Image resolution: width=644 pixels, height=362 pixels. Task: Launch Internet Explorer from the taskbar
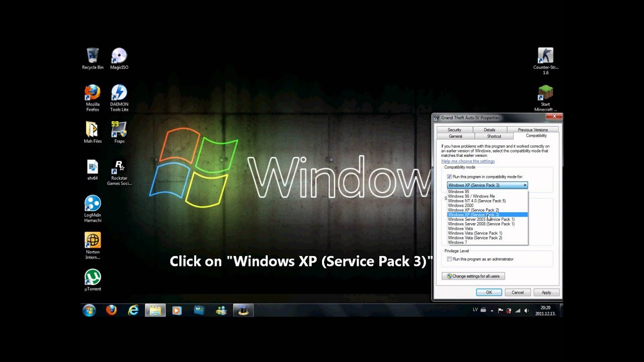pos(133,311)
